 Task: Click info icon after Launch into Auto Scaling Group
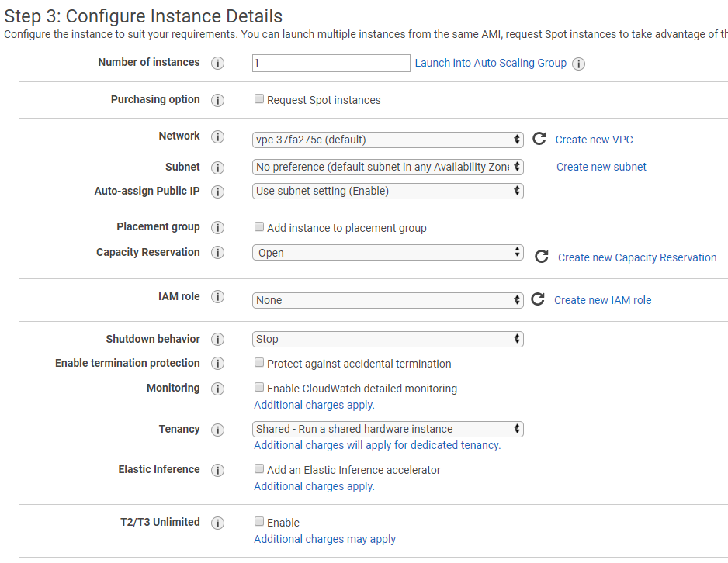click(578, 64)
